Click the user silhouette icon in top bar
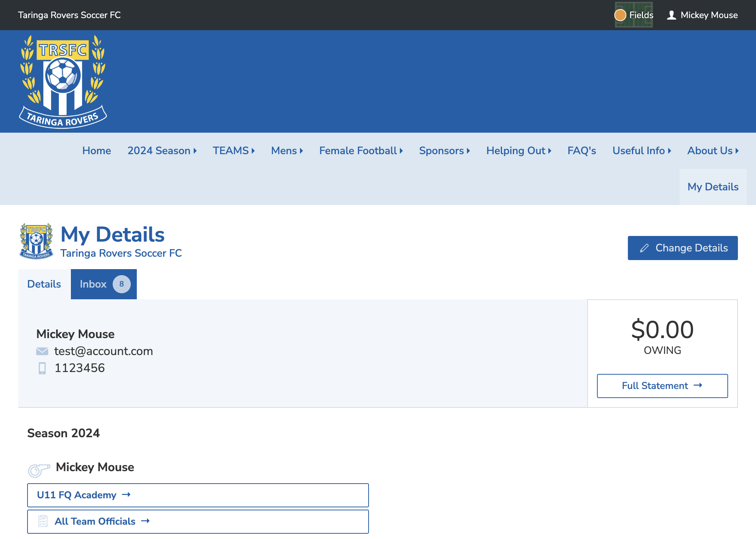Screen dimensions: 756x539 coord(671,15)
